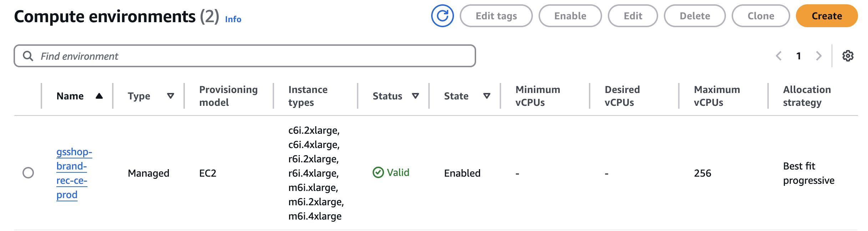Focus the Find environment search field
The width and height of the screenshot is (868, 231).
[x=245, y=56]
